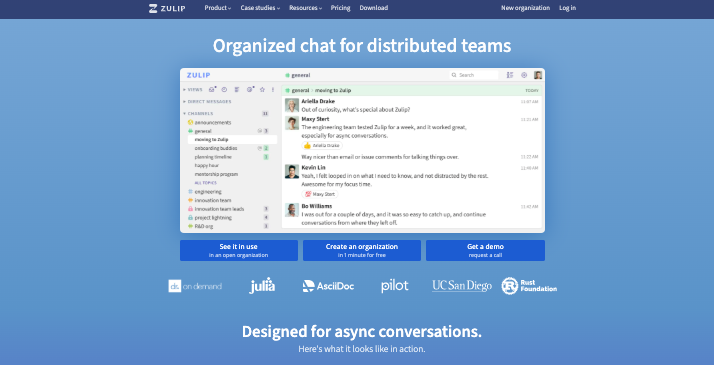Image resolution: width=714 pixels, height=365 pixels.
Task: Click the Log in link
Action: (x=567, y=8)
